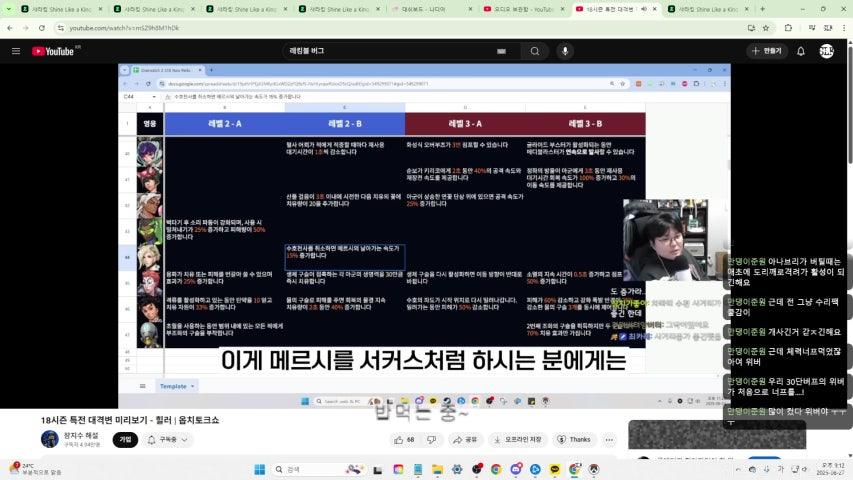Open the Chrome extensions puzzle icon

point(788,28)
